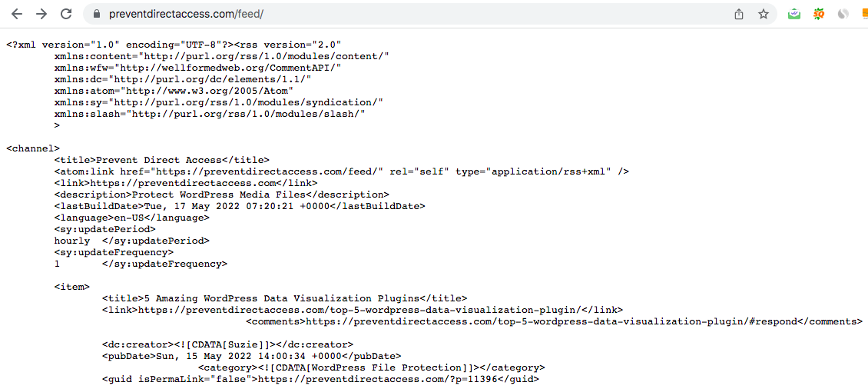This screenshot has height=389, width=868.
Task: Click the lastBuildDate line text
Action: 240,206
